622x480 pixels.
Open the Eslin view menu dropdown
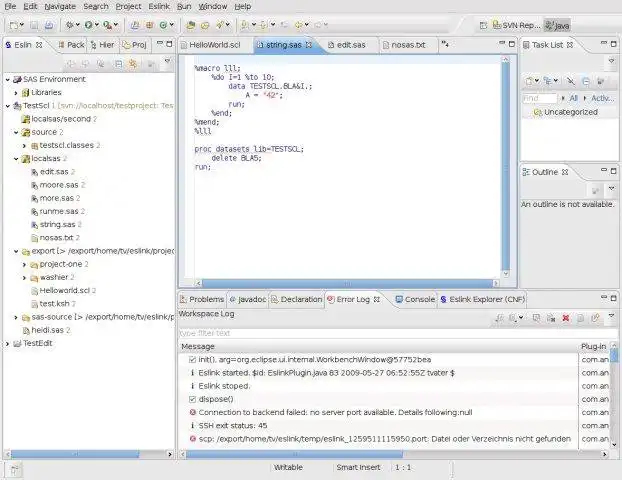[x=167, y=61]
